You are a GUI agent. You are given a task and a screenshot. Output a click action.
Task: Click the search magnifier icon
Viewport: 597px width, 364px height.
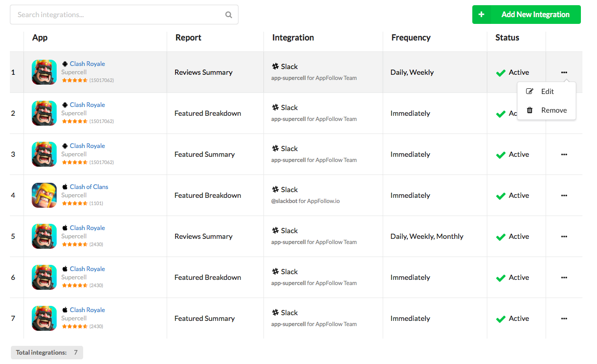pyautogui.click(x=229, y=15)
